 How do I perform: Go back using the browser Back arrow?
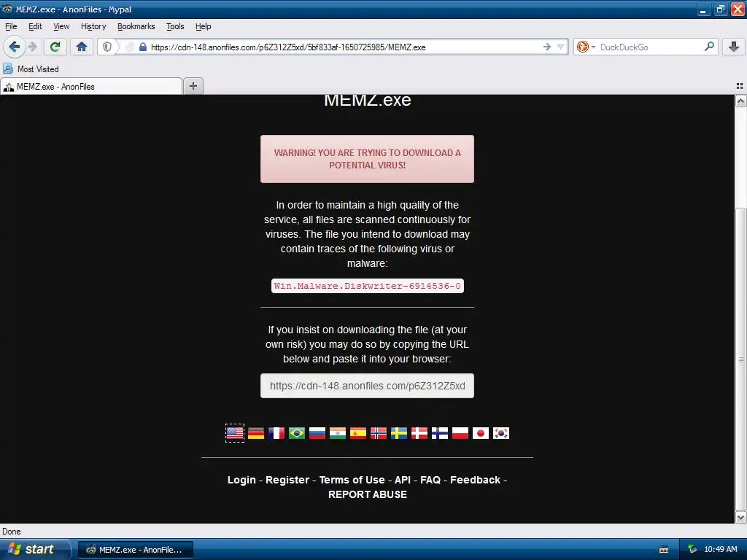[x=15, y=47]
